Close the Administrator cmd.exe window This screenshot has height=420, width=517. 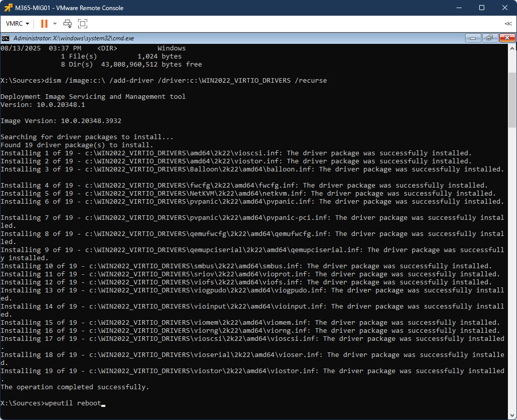tap(507, 38)
